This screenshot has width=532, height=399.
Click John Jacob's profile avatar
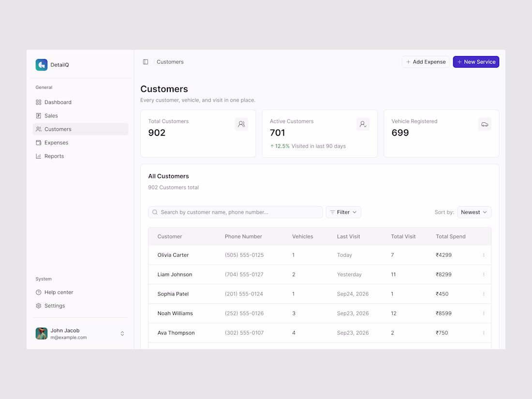coord(42,334)
